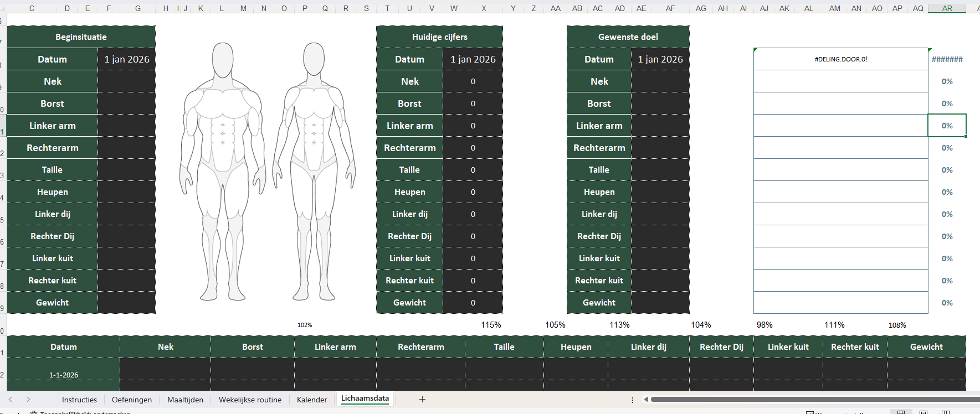Select the male body figure image
This screenshot has width=980, height=414.
click(222, 172)
